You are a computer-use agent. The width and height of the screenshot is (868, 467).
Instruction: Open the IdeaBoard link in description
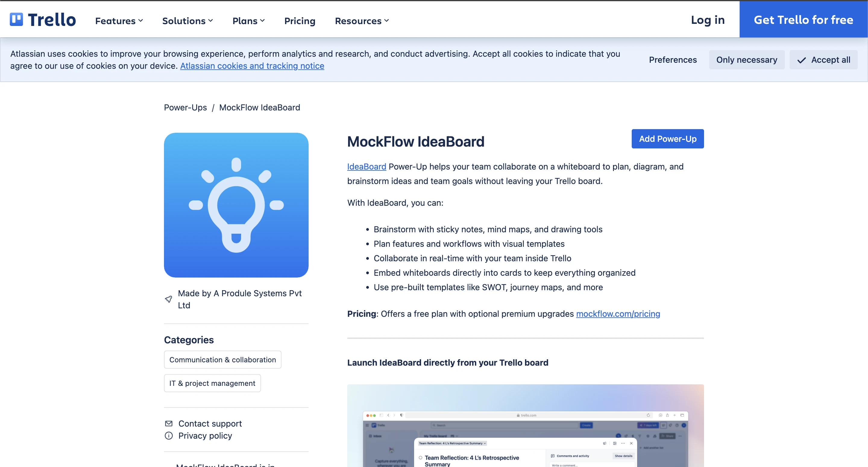tap(366, 167)
